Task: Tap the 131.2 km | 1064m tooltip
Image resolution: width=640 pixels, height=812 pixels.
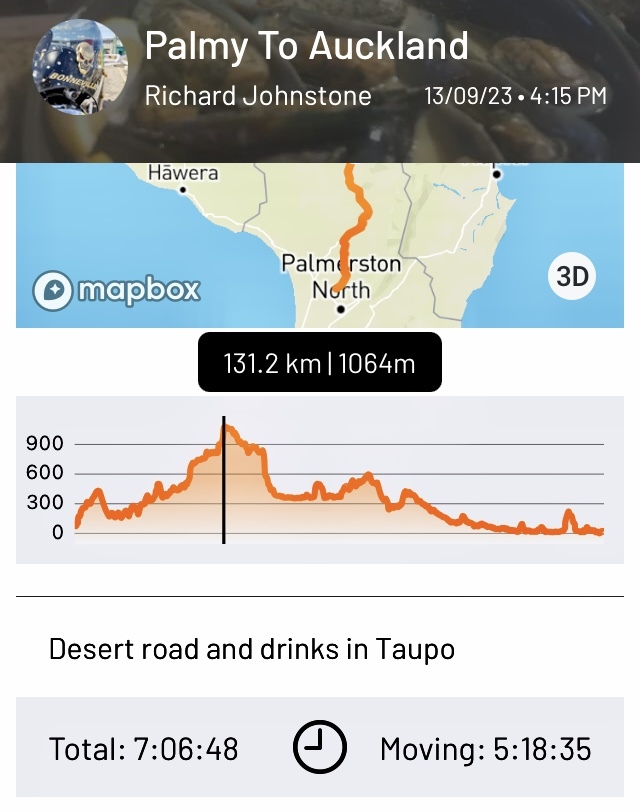Action: [x=319, y=362]
